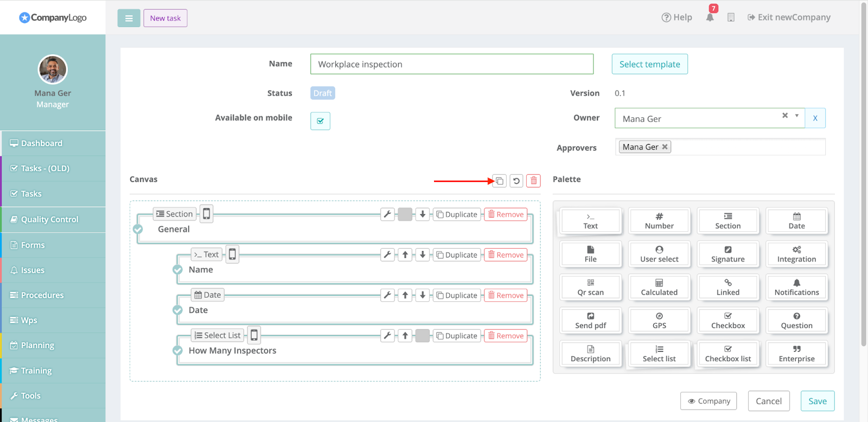Duplicate the General section

pyautogui.click(x=457, y=214)
